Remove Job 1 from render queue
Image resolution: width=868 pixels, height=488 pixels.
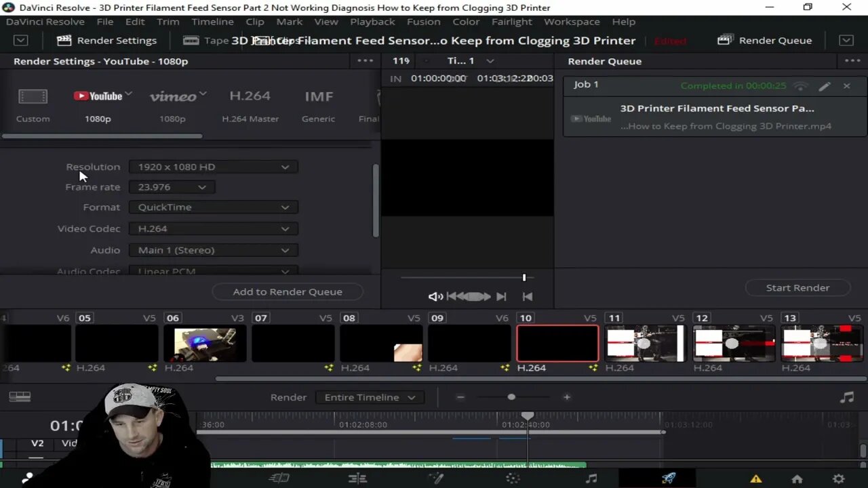(846, 86)
